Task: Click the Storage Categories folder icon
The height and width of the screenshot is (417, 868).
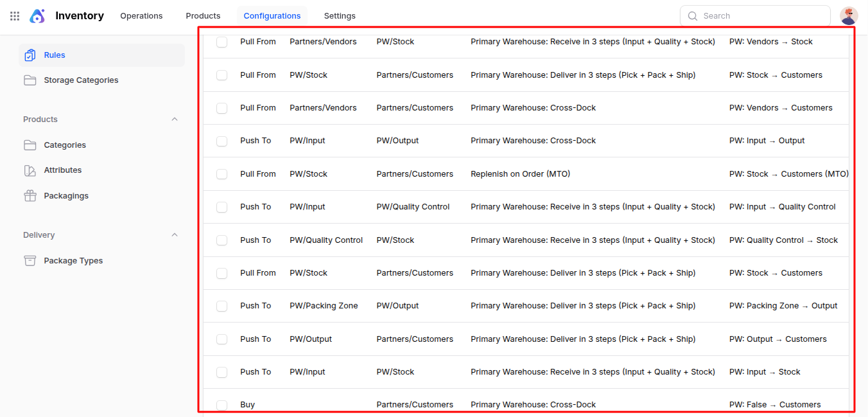Action: 30,80
